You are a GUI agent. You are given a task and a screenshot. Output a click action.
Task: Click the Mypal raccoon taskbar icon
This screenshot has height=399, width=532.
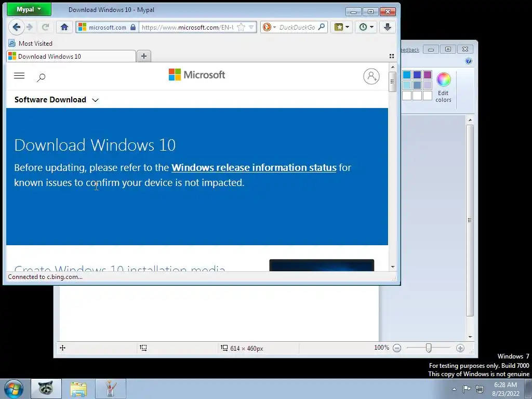click(46, 389)
